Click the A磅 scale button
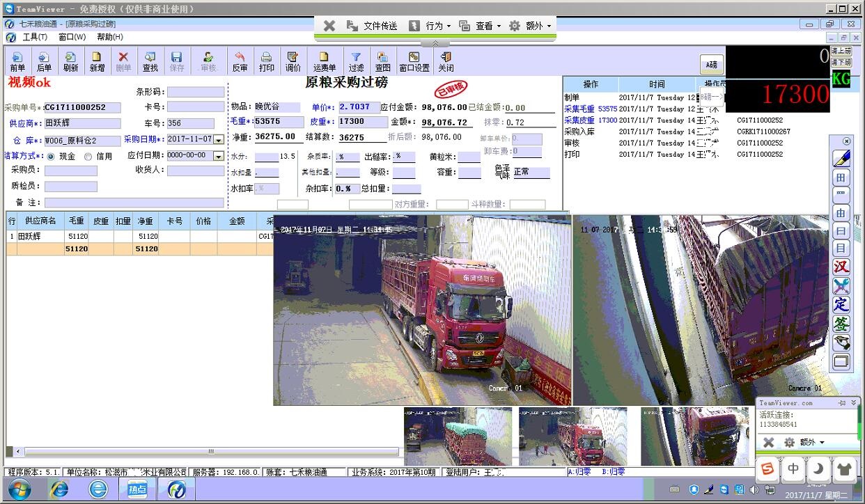Screen dimensions: 865x504 point(712,65)
